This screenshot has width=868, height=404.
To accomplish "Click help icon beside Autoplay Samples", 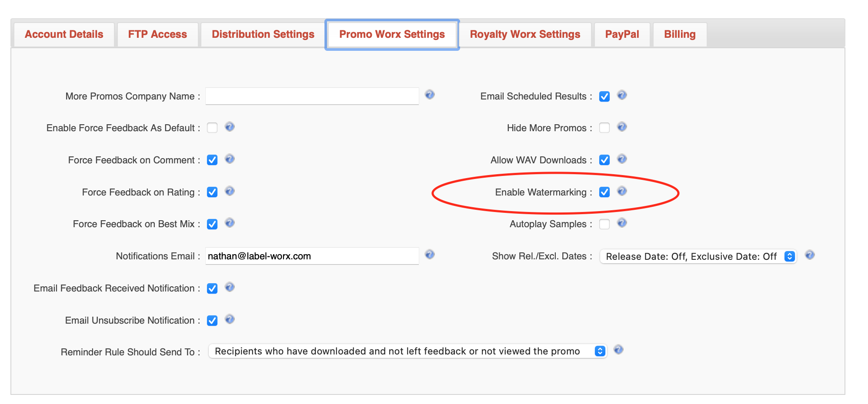I will 622,223.
